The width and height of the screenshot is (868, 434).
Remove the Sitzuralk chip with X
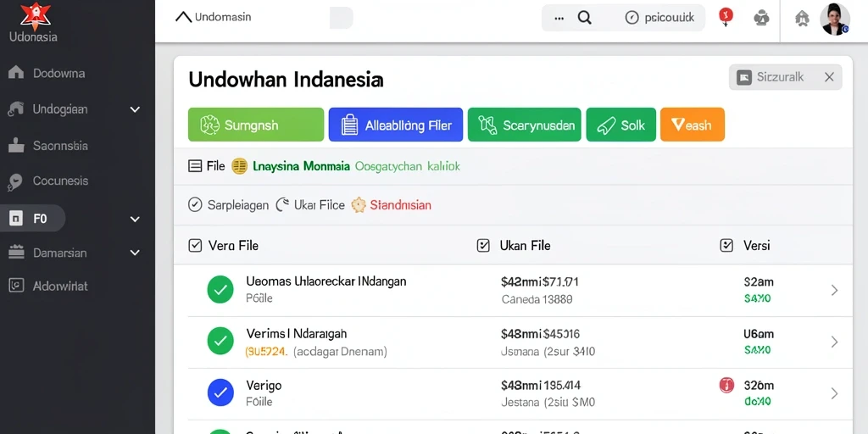(829, 77)
